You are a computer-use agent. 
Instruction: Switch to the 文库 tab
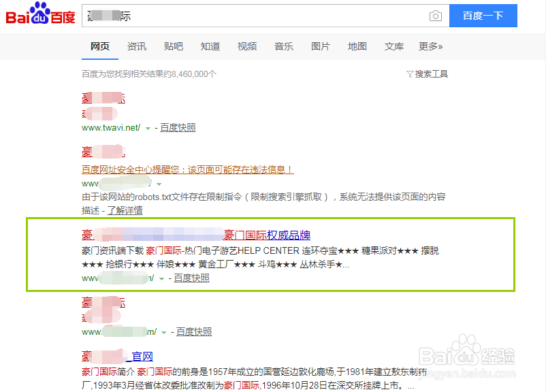(394, 46)
